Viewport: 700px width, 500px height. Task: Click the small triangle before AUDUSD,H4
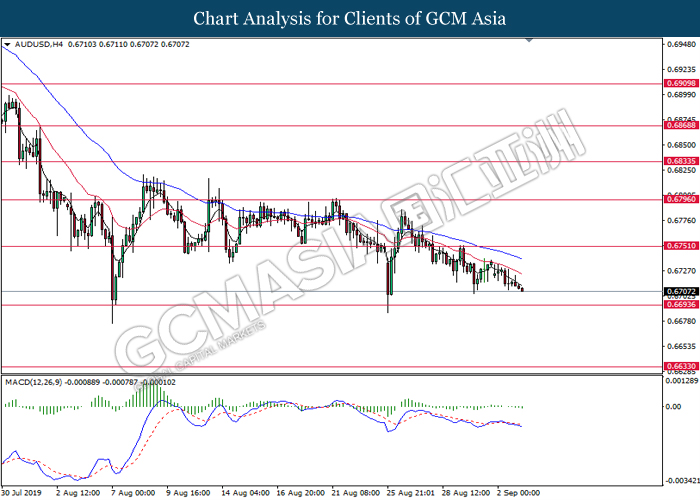tap(7, 46)
